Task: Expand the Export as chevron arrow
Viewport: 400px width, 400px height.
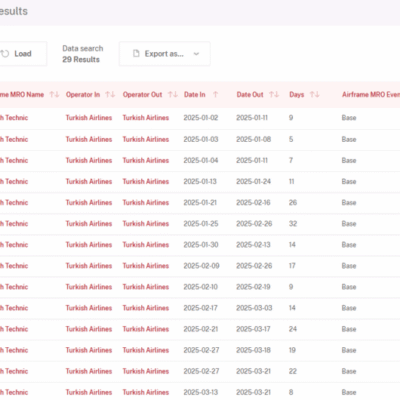Action: point(196,54)
